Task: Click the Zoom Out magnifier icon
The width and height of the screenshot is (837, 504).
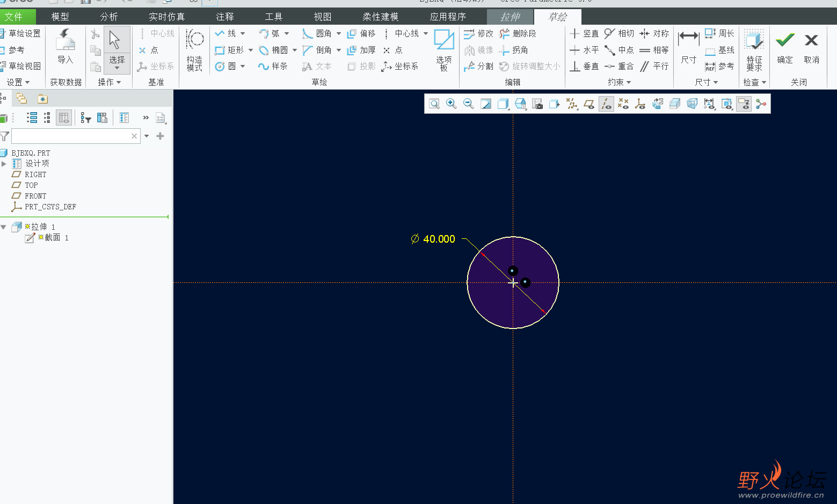Action: tap(469, 104)
